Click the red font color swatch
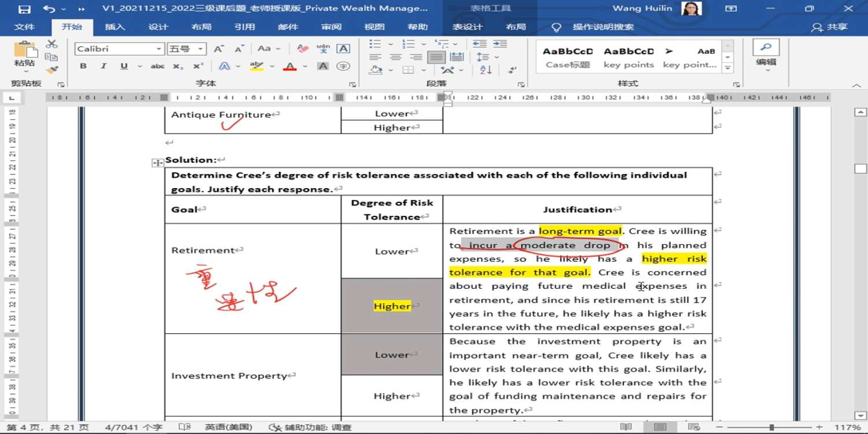Image resolution: width=868 pixels, height=434 pixels. coord(290,67)
